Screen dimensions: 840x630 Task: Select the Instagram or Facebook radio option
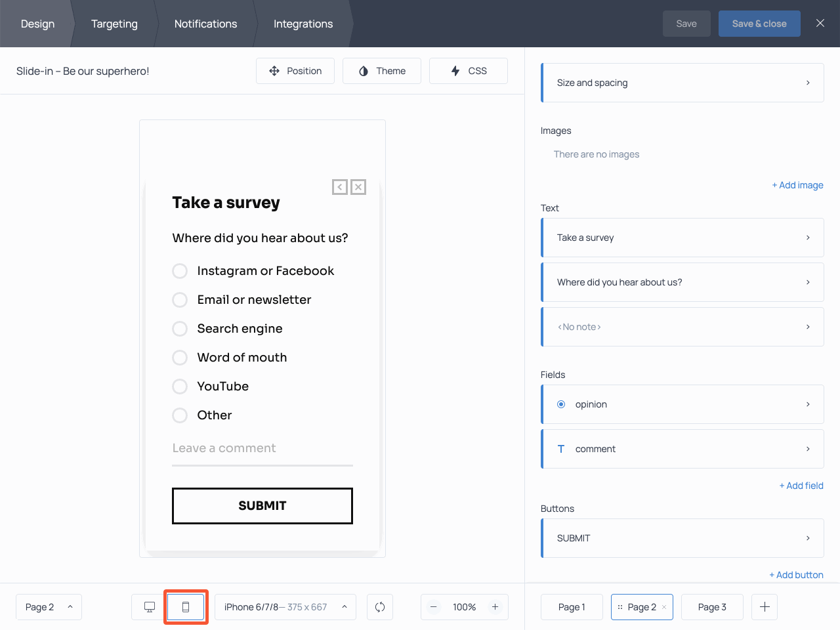pyautogui.click(x=180, y=271)
